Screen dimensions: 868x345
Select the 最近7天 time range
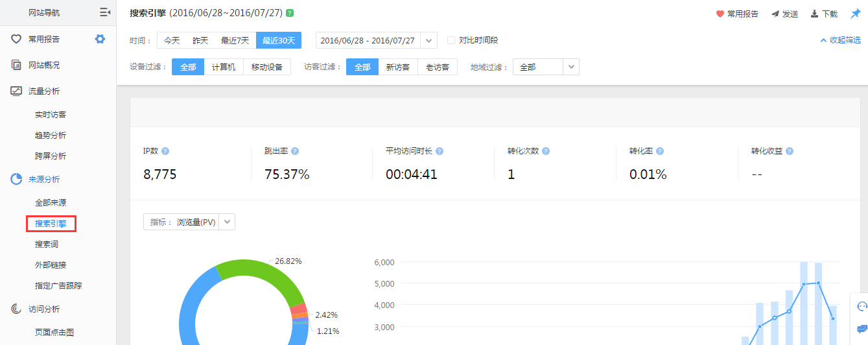pyautogui.click(x=235, y=40)
